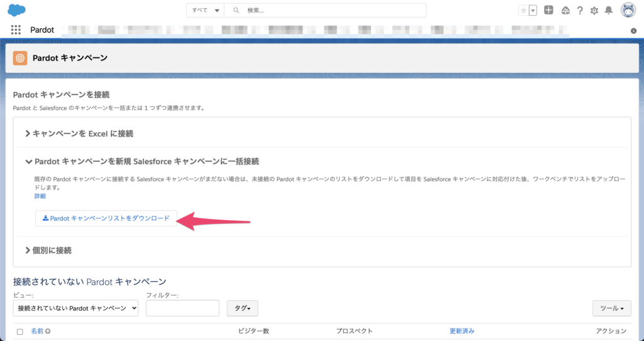Open the すべて search scope dropdown
This screenshot has width=644, height=341.
[x=206, y=10]
